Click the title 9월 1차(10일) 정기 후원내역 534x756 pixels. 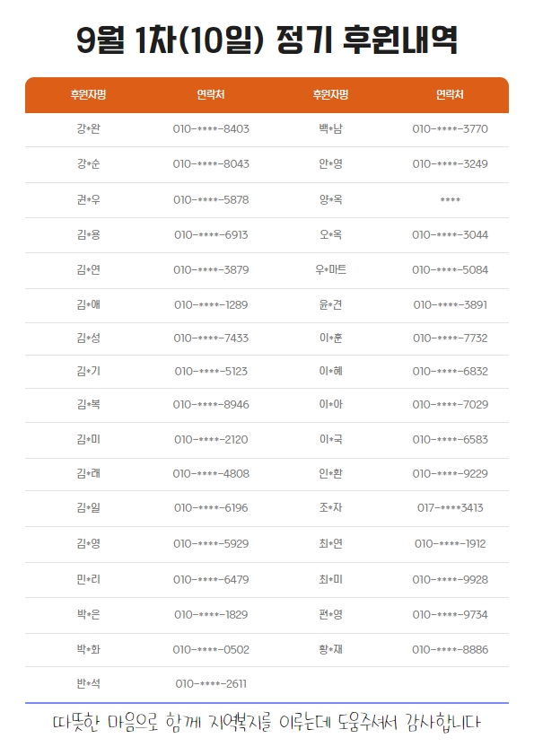(x=267, y=40)
